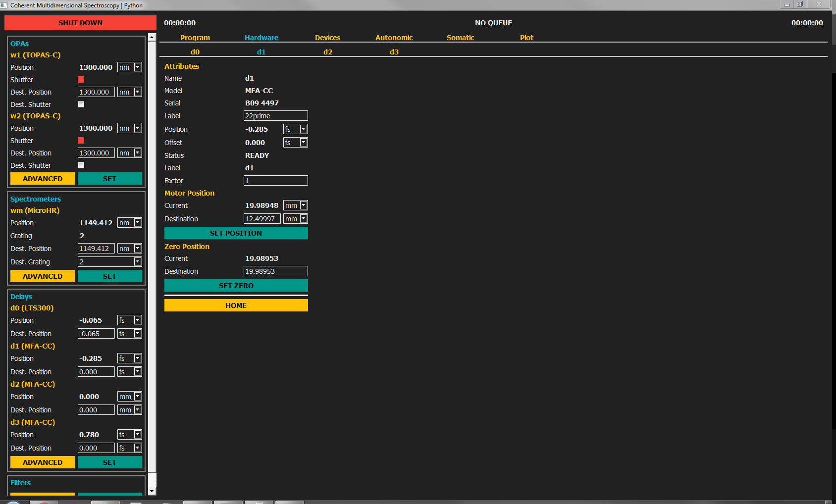836x504 pixels.
Task: Enable the w1 Dest. Shutter checkbox
Action: (x=81, y=104)
